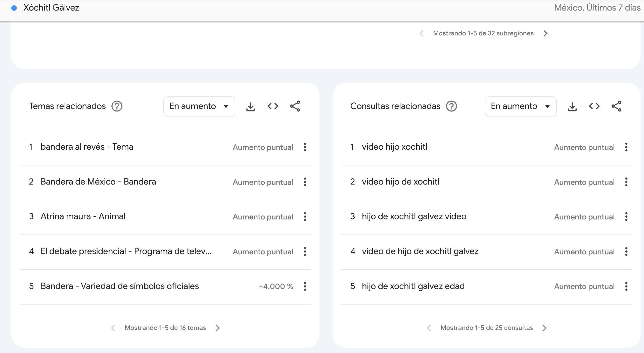This screenshot has width=644, height=353.
Task: Go to next page of 16 temas
Action: click(x=218, y=328)
